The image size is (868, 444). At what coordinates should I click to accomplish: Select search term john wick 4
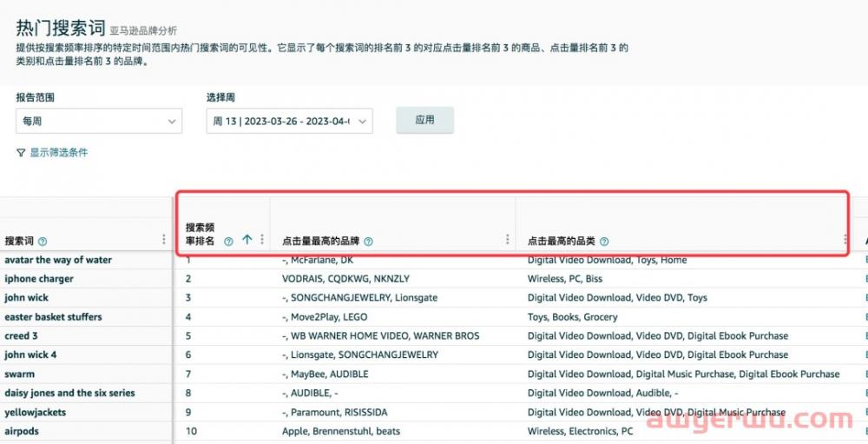point(30,355)
